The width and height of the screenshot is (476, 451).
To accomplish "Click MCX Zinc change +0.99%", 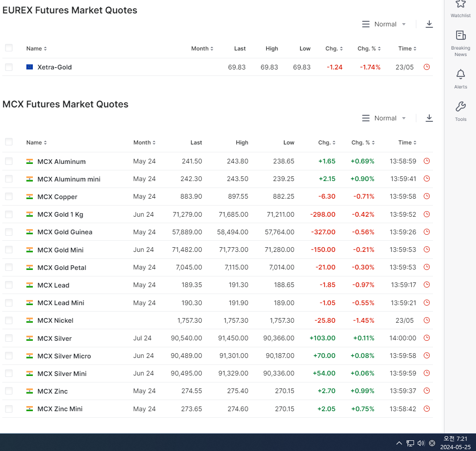I will coord(363,391).
